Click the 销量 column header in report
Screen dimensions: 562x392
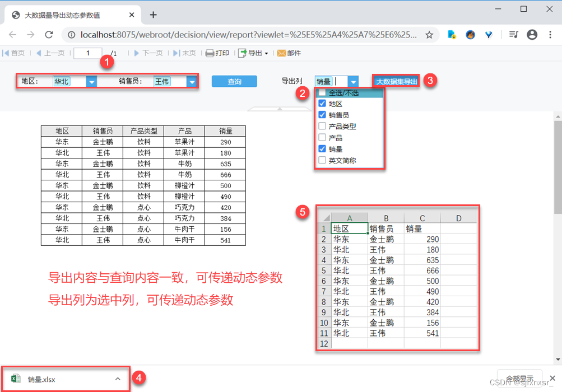click(x=225, y=131)
